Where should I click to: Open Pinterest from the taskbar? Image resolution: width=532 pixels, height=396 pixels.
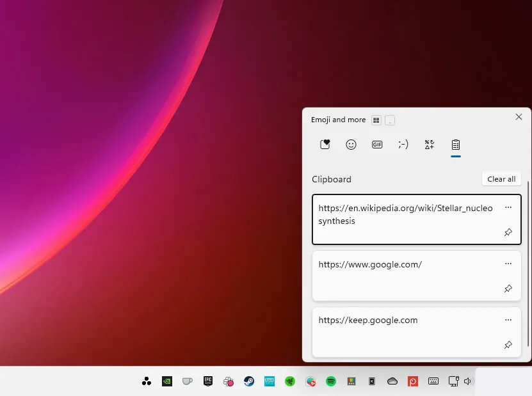point(413,381)
